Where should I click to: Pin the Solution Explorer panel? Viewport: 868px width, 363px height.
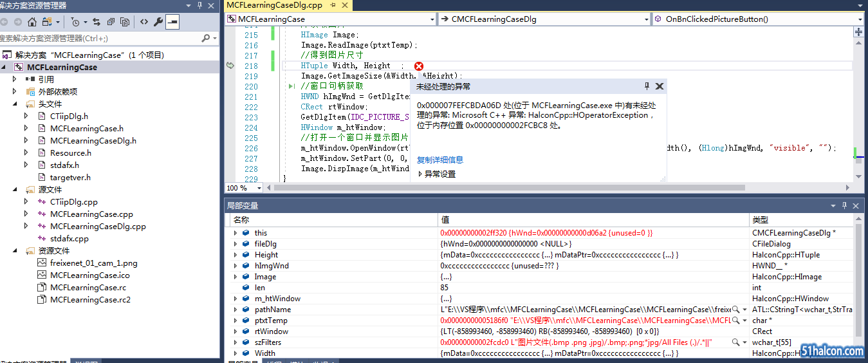coord(199,5)
